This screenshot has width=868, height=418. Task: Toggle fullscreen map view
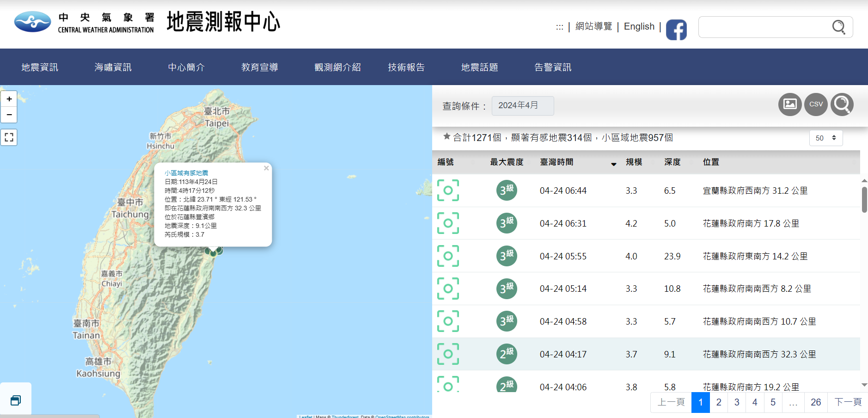click(x=9, y=137)
